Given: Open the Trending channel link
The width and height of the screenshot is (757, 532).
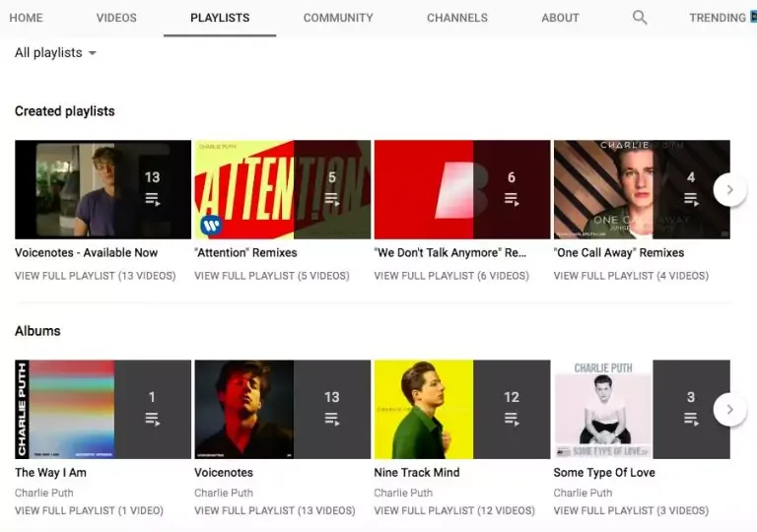Looking at the screenshot, I should click(718, 18).
